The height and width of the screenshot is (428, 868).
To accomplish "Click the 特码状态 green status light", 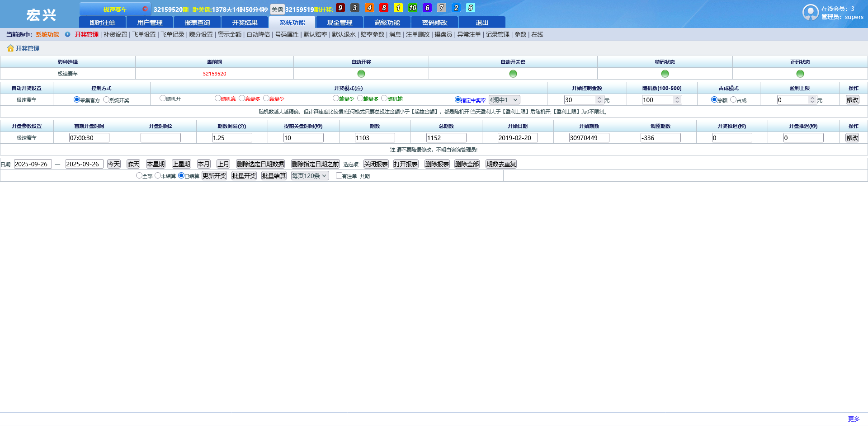I will pos(665,74).
